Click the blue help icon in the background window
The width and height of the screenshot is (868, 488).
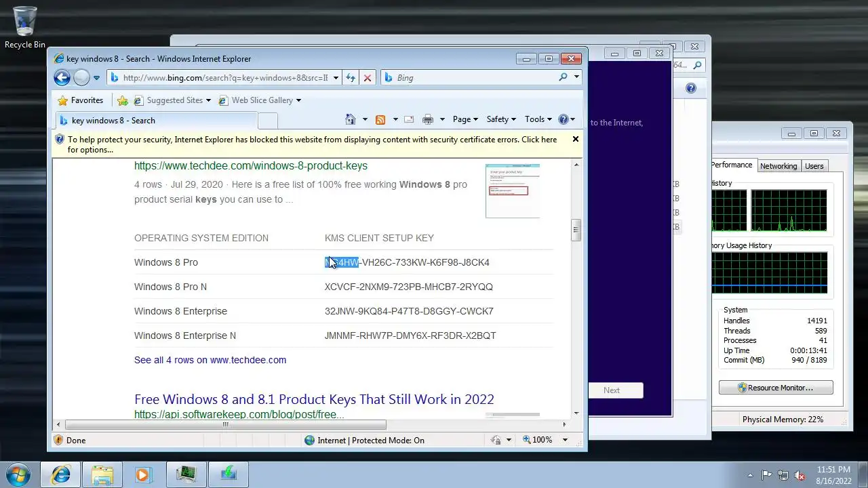691,88
